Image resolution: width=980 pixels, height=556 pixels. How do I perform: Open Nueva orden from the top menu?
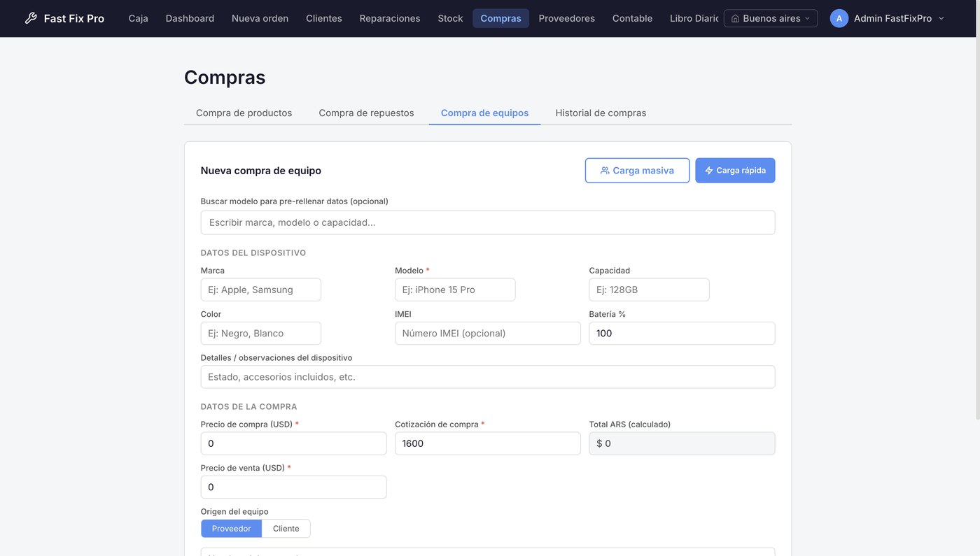point(260,18)
